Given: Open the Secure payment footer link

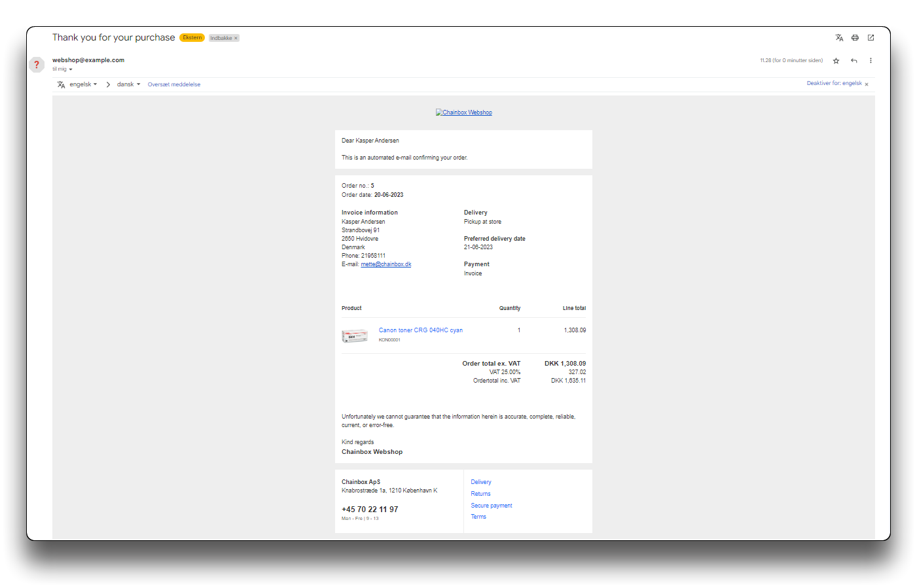Looking at the screenshot, I should tap(491, 506).
